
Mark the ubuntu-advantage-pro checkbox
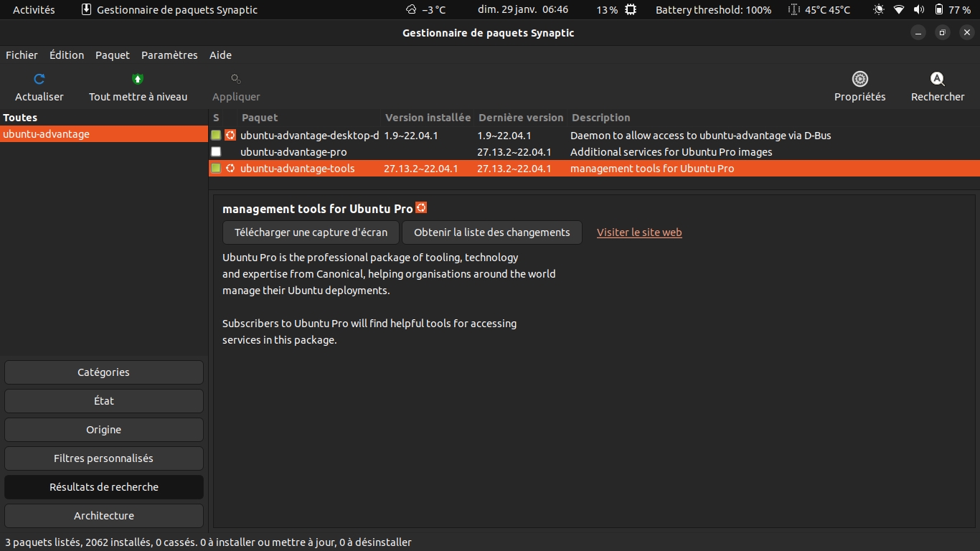pyautogui.click(x=216, y=152)
